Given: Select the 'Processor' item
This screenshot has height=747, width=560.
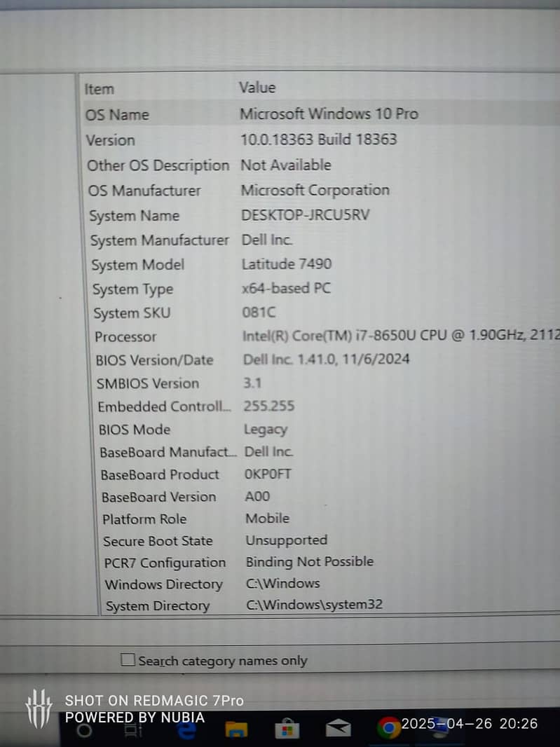Looking at the screenshot, I should (125, 337).
